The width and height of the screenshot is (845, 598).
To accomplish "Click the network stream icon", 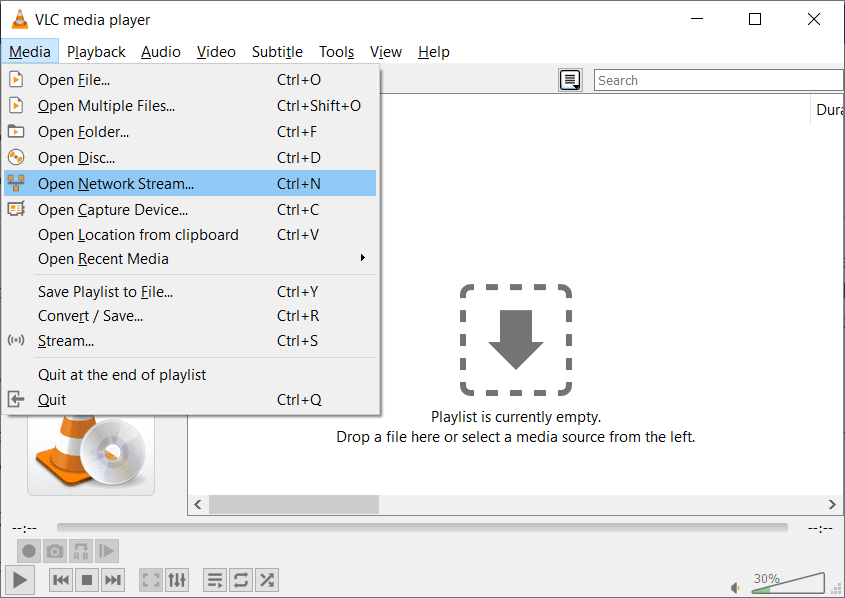I will [16, 183].
